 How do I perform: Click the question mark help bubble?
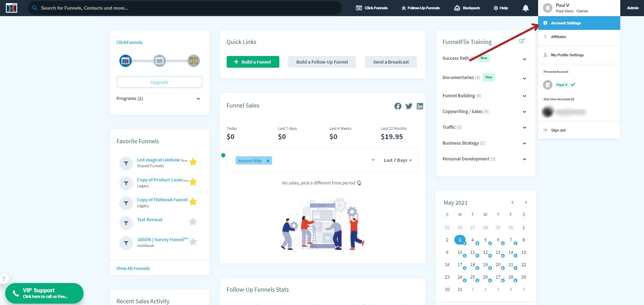click(4, 279)
